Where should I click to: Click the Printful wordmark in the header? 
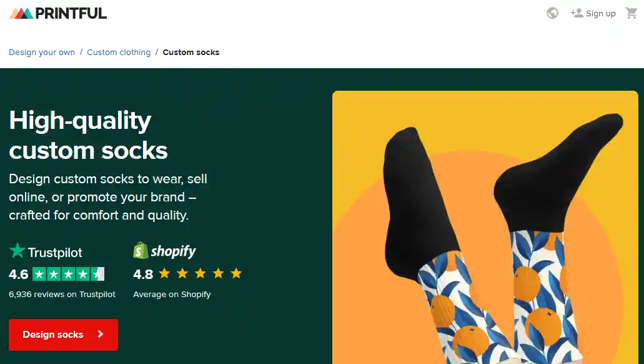[72, 12]
